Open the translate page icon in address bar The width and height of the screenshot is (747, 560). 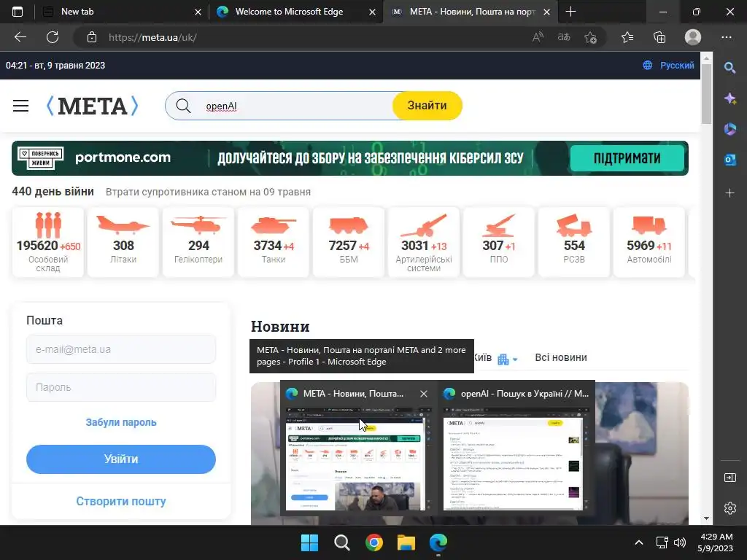564,37
